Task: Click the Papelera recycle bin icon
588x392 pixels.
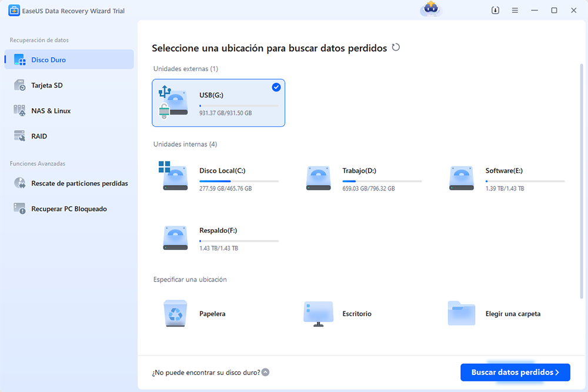Action: pyautogui.click(x=175, y=313)
